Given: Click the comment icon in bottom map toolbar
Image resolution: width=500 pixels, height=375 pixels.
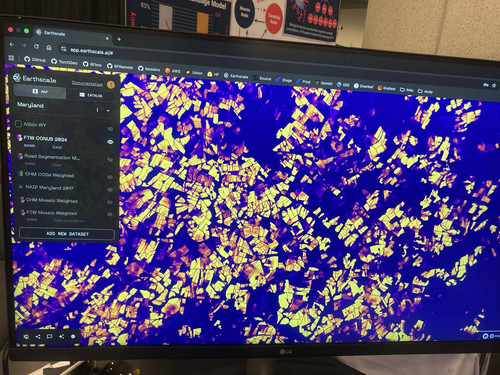Looking at the screenshot, I should (x=49, y=336).
